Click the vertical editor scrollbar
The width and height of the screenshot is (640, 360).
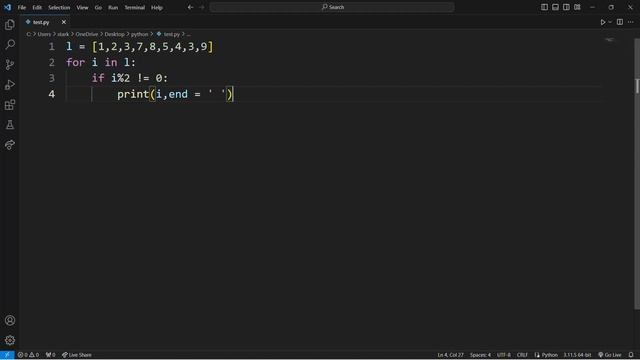click(x=637, y=173)
